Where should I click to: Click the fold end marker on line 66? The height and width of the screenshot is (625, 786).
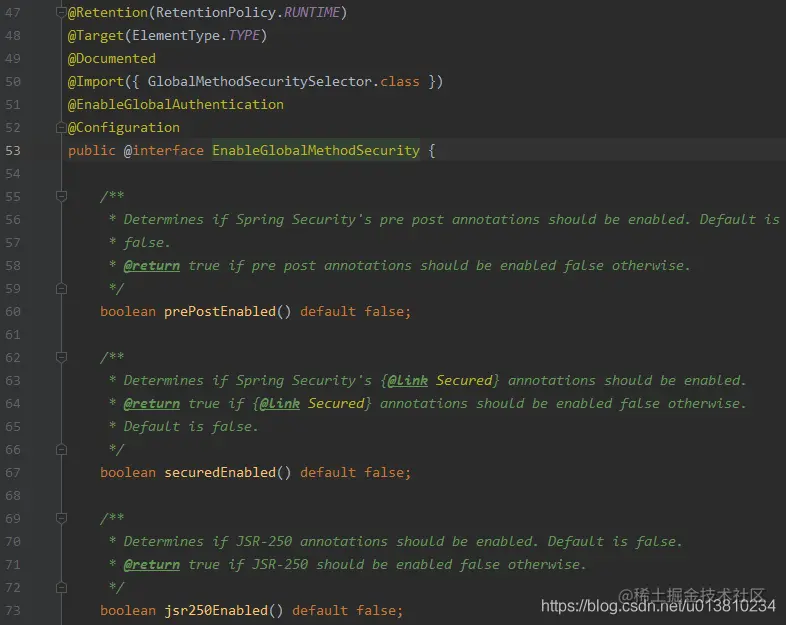click(x=61, y=450)
